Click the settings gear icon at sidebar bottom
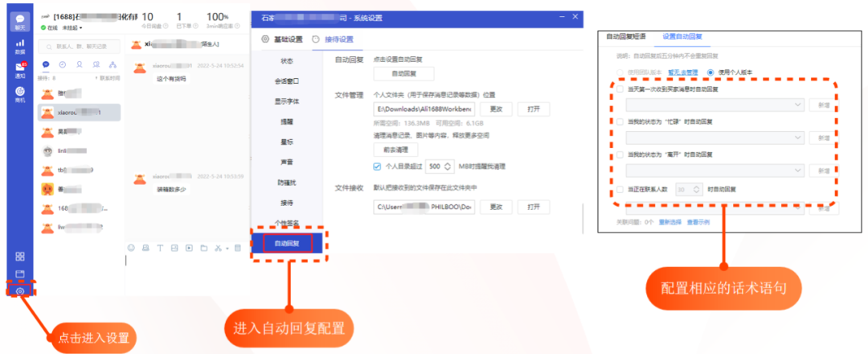The image size is (868, 354). (x=20, y=290)
